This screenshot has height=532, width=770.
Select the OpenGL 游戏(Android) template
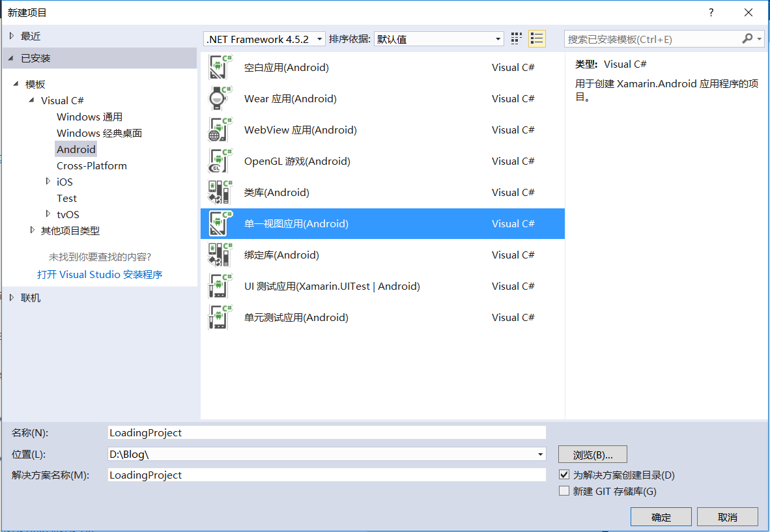pyautogui.click(x=382, y=161)
